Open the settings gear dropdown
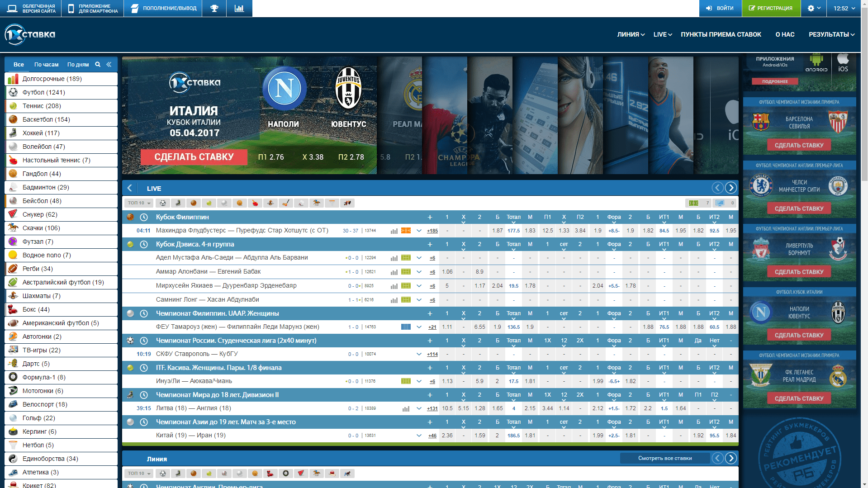 coord(814,8)
